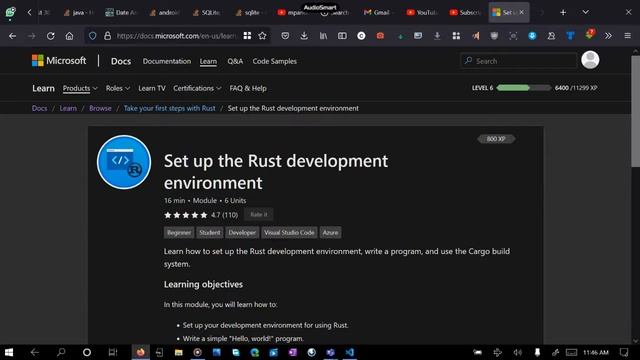Click the volume speaker tray icon
Image resolution: width=640 pixels, height=360 pixels.
click(x=518, y=352)
